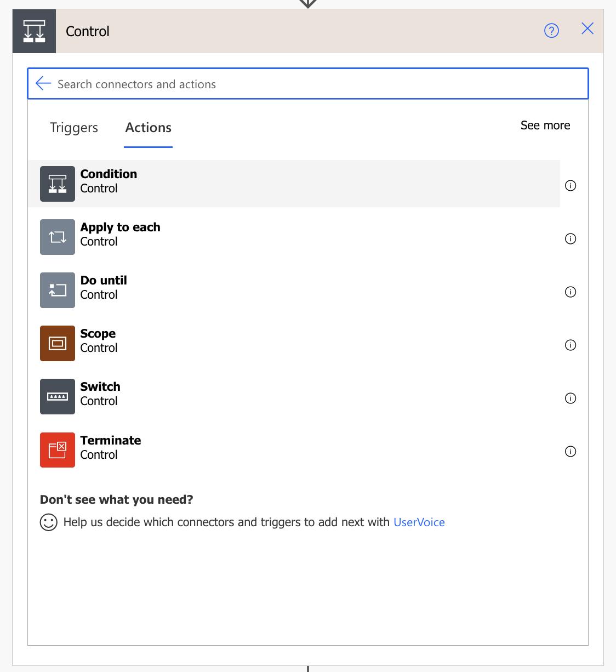
Task: Add the Scope action icon
Action: pyautogui.click(x=58, y=343)
